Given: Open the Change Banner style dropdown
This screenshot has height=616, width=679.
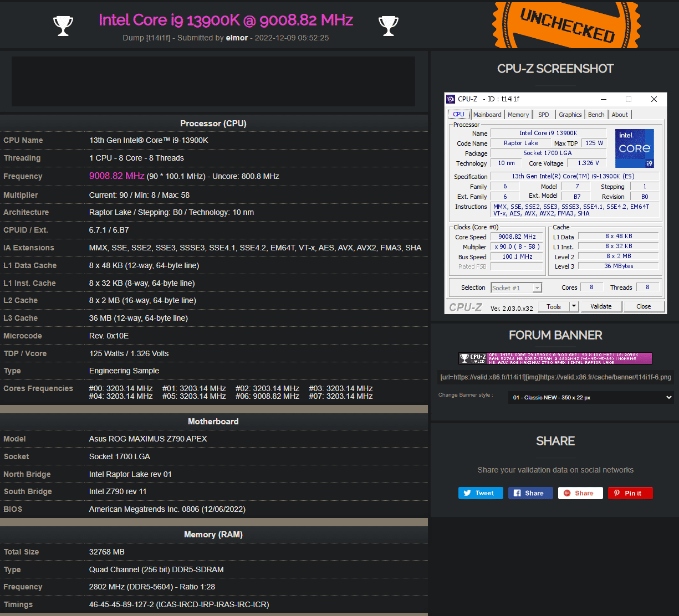Looking at the screenshot, I should [x=591, y=397].
